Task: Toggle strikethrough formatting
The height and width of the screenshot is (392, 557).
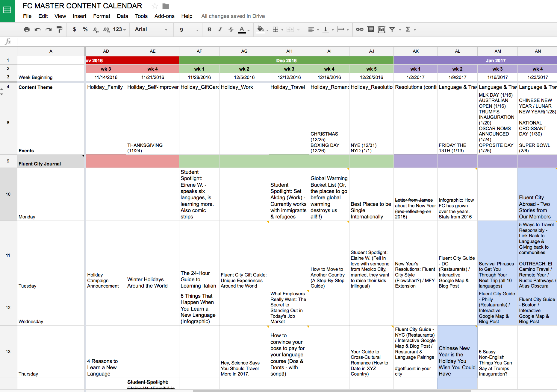Action: tap(231, 29)
